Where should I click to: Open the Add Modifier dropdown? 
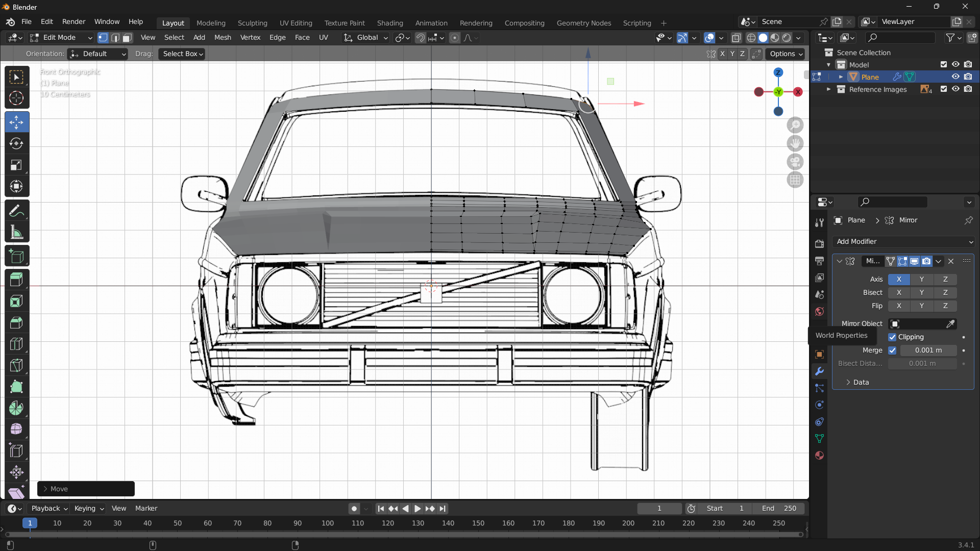point(903,242)
